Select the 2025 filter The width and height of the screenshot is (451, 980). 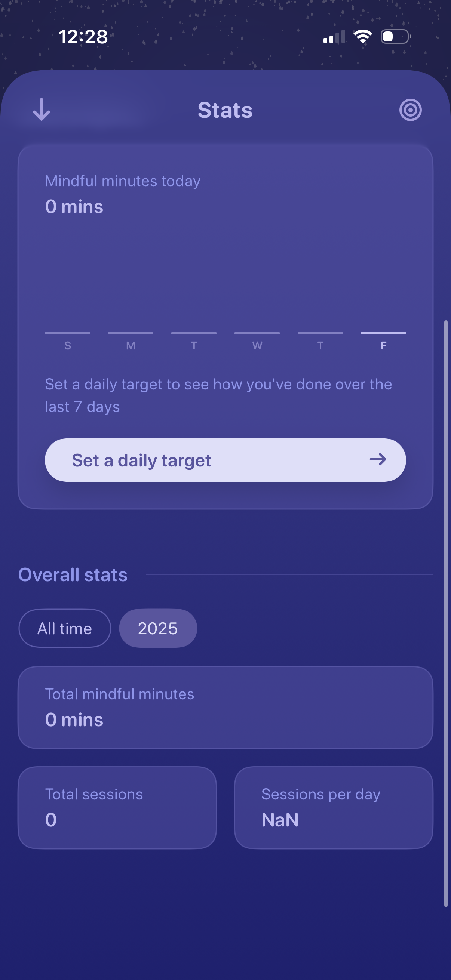(157, 628)
